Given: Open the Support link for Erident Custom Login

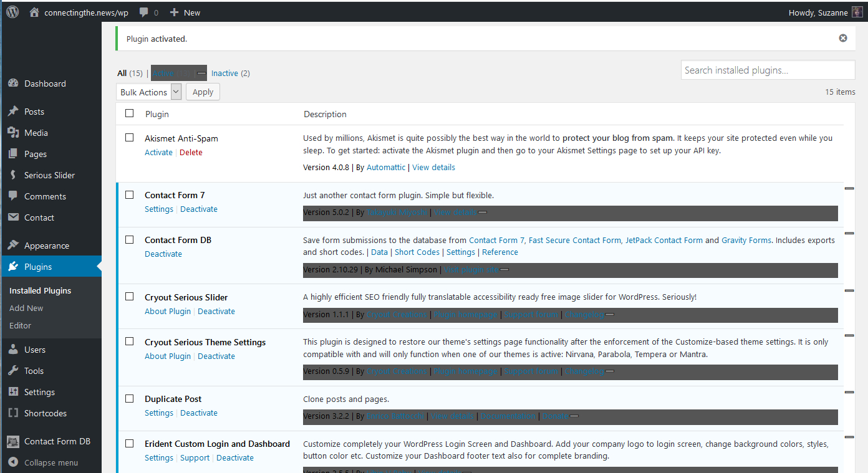Looking at the screenshot, I should (x=195, y=457).
